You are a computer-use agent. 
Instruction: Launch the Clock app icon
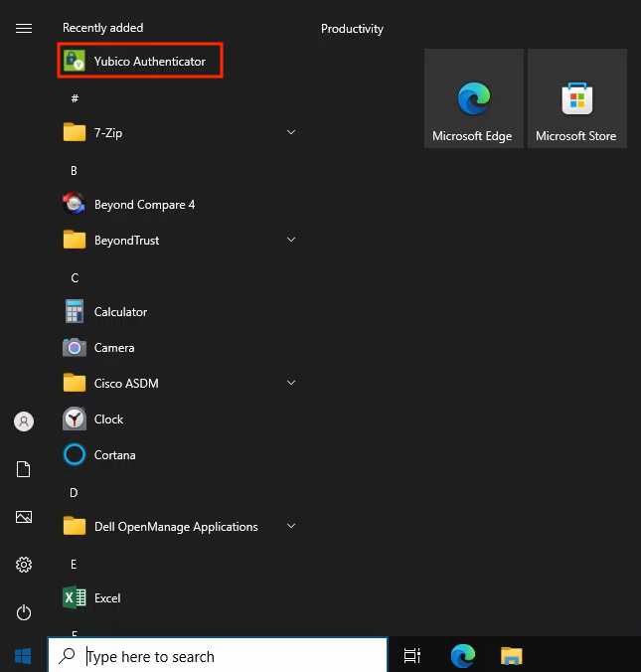[75, 419]
